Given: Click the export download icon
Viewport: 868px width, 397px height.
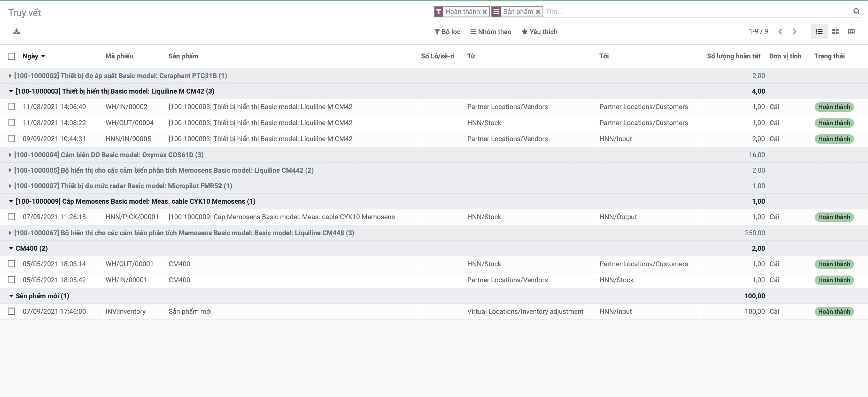Looking at the screenshot, I should (16, 31).
